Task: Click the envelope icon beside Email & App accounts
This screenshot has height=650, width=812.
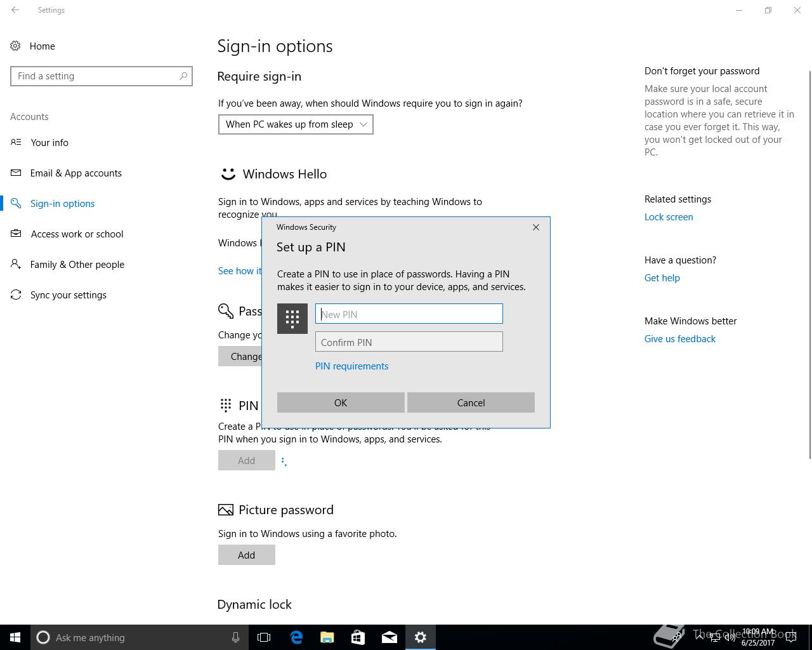Action: point(16,173)
